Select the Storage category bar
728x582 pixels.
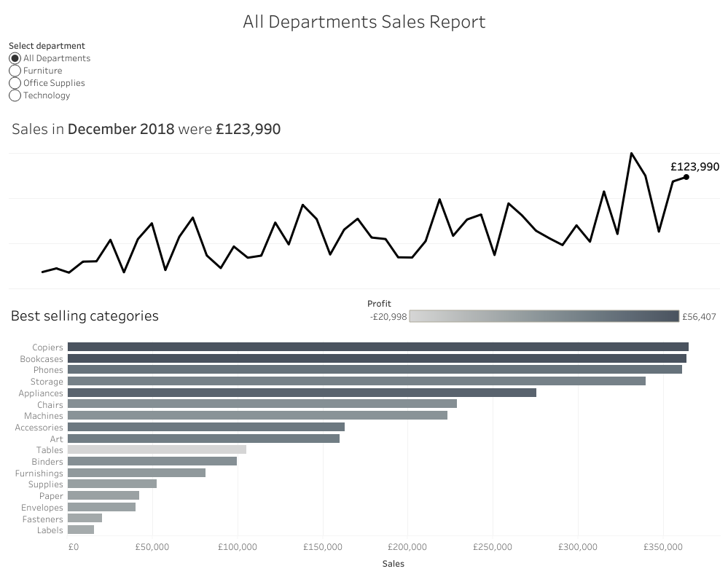[x=356, y=381]
